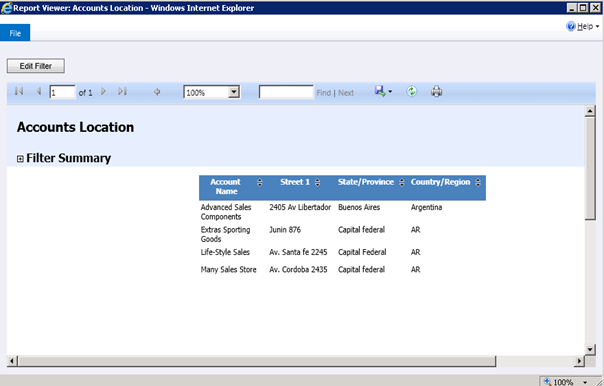Screen dimensions: 604x386
Task: Click the find text input box
Action: (x=286, y=92)
